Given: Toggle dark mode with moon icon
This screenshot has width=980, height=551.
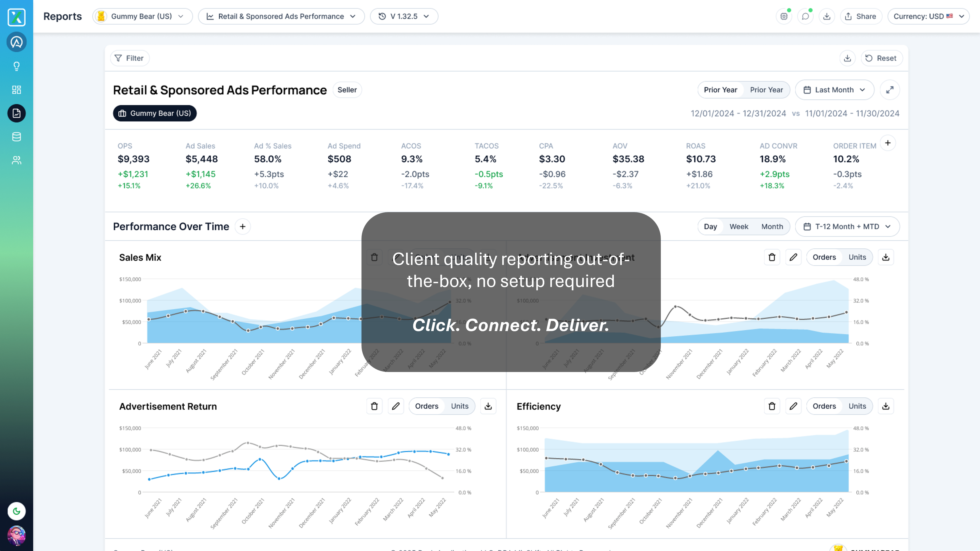Looking at the screenshot, I should pos(16,511).
